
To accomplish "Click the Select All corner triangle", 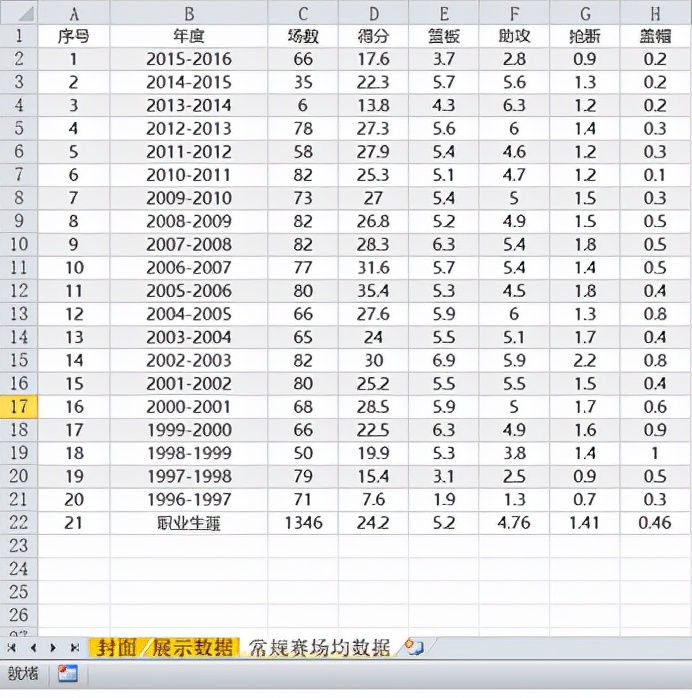I will click(19, 13).
